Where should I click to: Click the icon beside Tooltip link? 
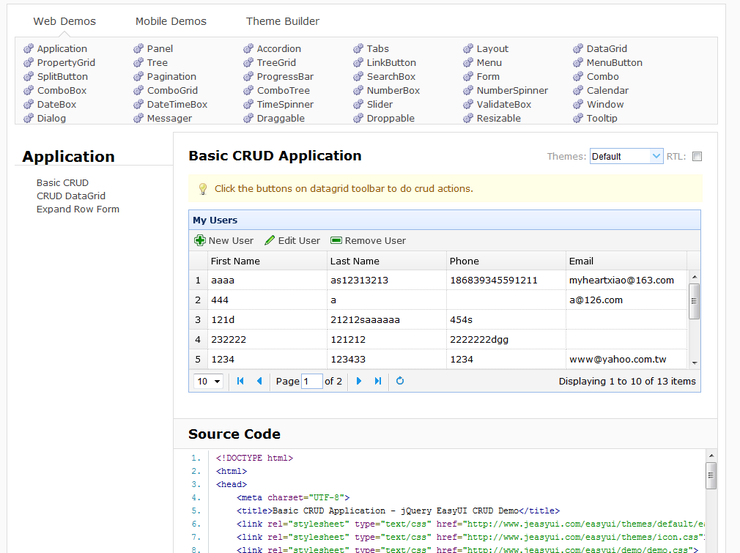(578, 118)
